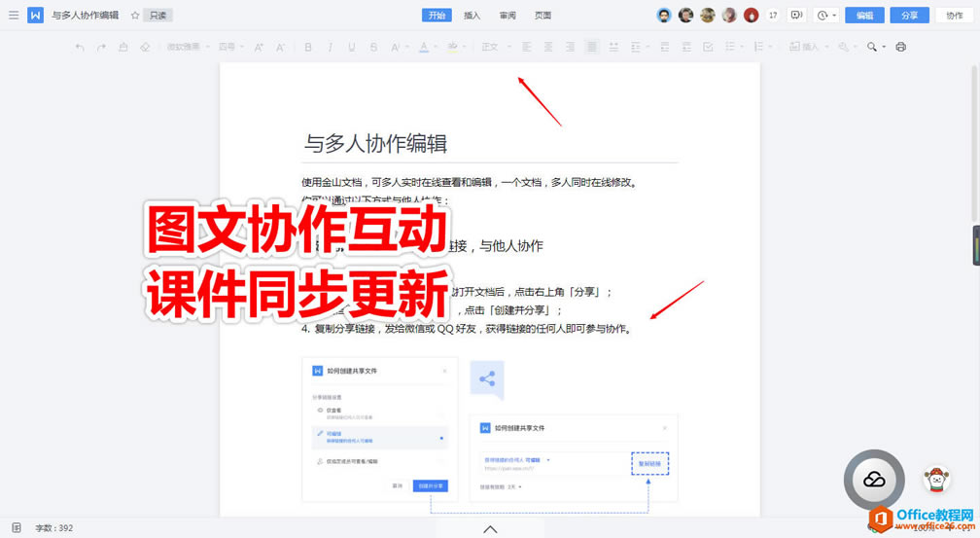
Task: Click the share icon image in the document
Action: [487, 379]
